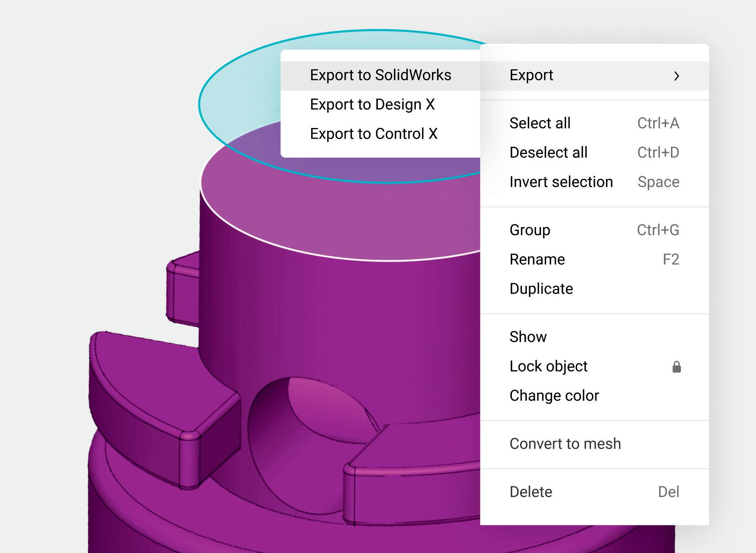Click Invert selection menu item

point(561,182)
